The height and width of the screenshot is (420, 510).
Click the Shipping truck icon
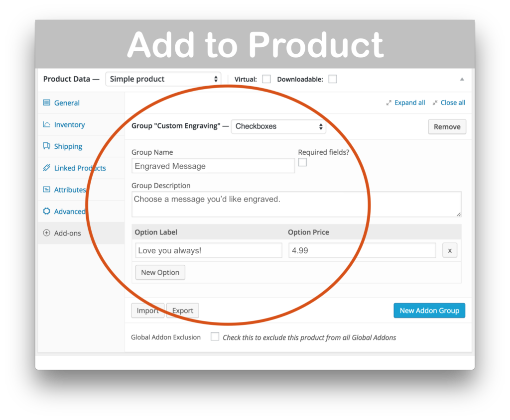(x=46, y=146)
